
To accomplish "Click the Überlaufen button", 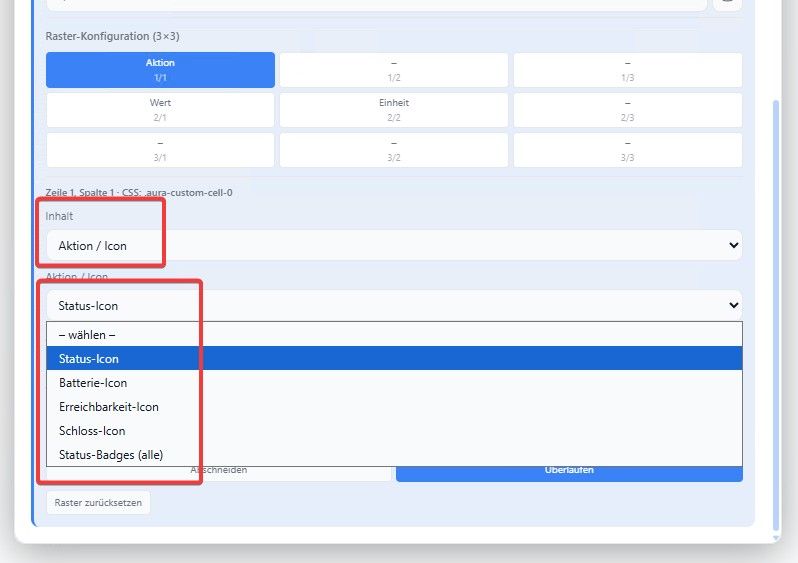I will (x=569, y=473).
